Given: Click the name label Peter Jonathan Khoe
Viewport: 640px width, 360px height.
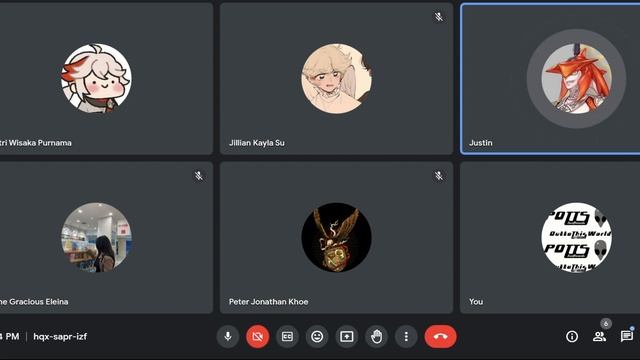Looking at the screenshot, I should 269,302.
